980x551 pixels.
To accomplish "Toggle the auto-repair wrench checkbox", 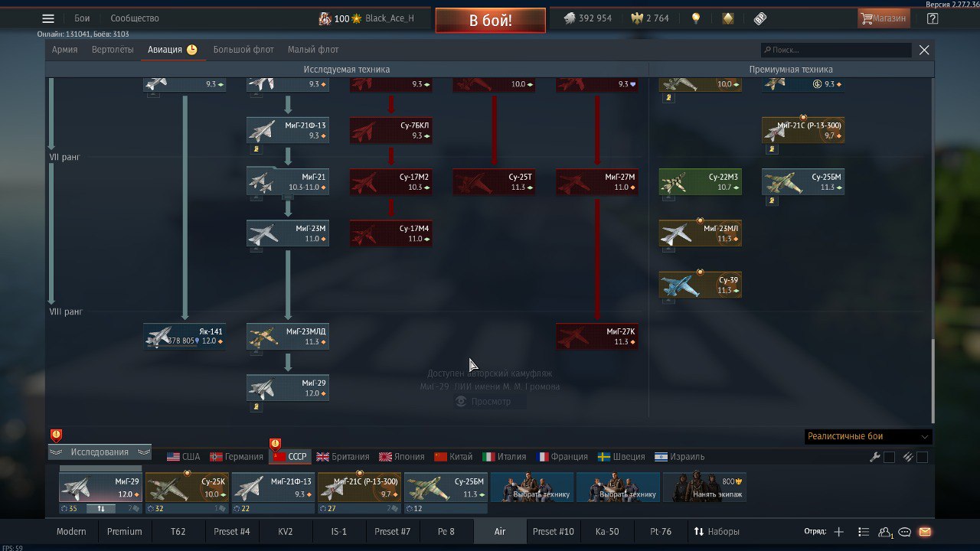I will (889, 457).
